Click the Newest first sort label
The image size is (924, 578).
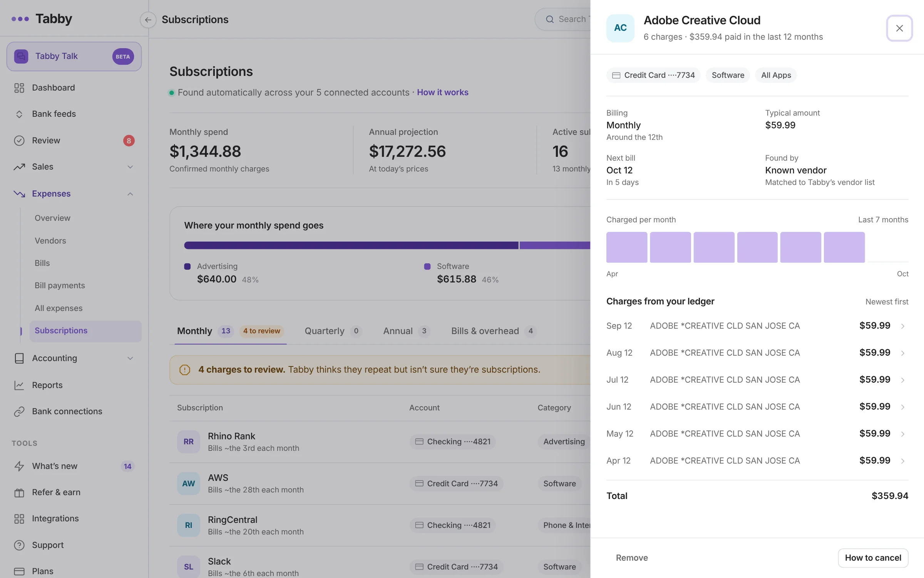(x=887, y=302)
